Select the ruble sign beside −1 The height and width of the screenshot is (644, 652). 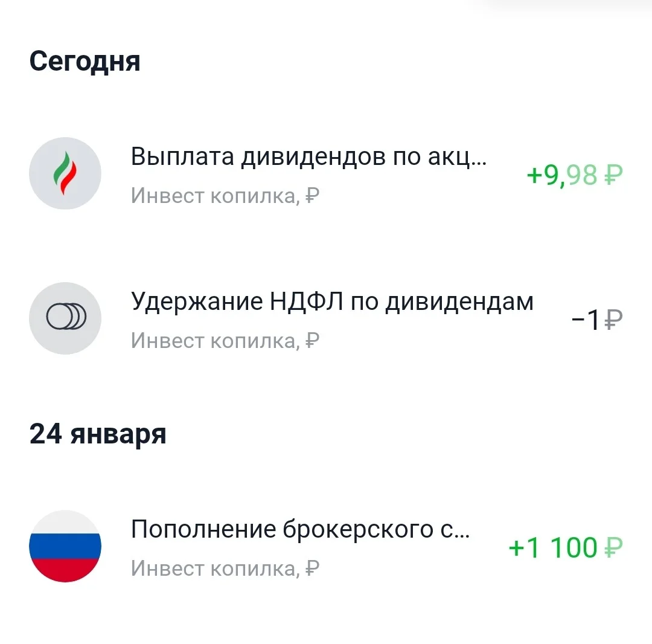click(x=613, y=320)
